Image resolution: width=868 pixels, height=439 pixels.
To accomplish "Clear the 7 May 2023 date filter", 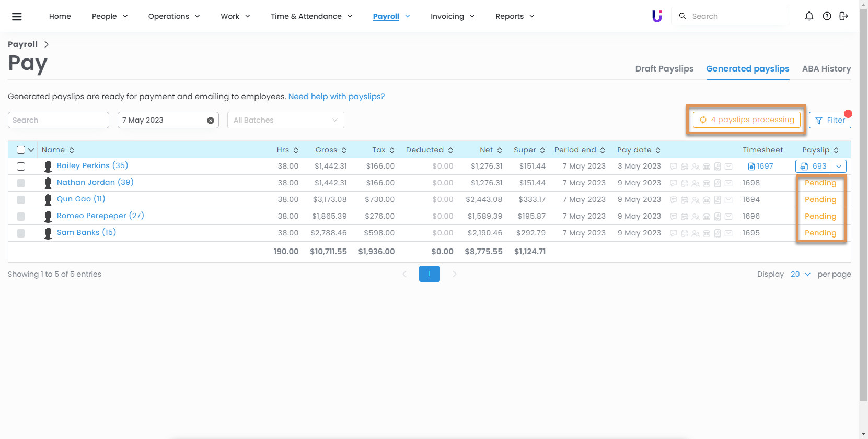I will [211, 121].
